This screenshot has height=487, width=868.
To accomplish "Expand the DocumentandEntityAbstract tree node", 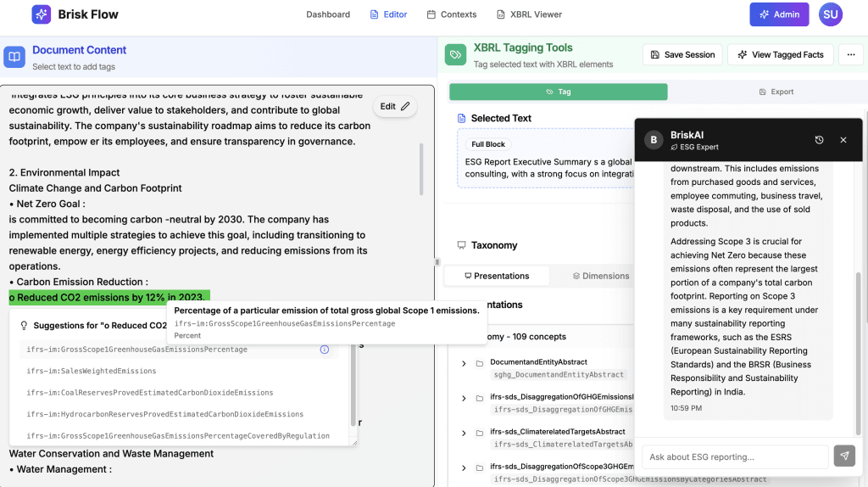I will pos(465,364).
